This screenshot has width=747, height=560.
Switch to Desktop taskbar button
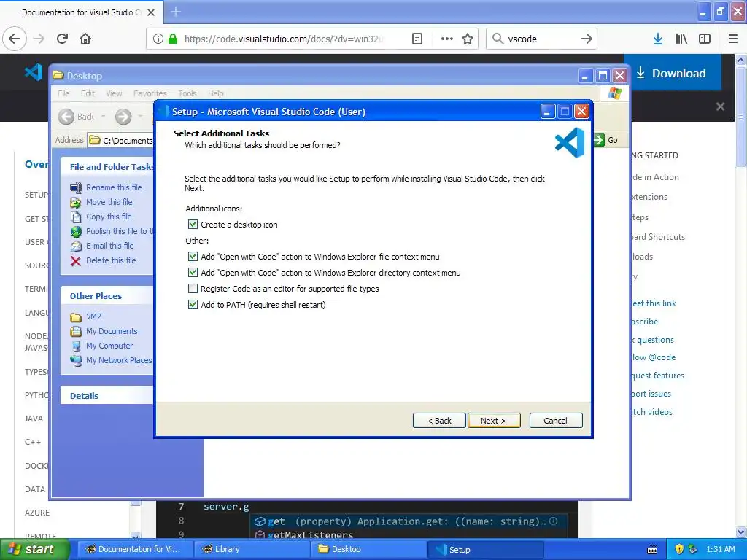click(369, 550)
